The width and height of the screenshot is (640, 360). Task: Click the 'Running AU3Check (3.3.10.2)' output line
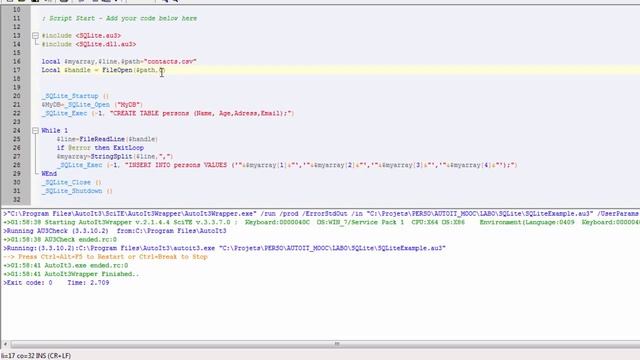click(x=115, y=231)
